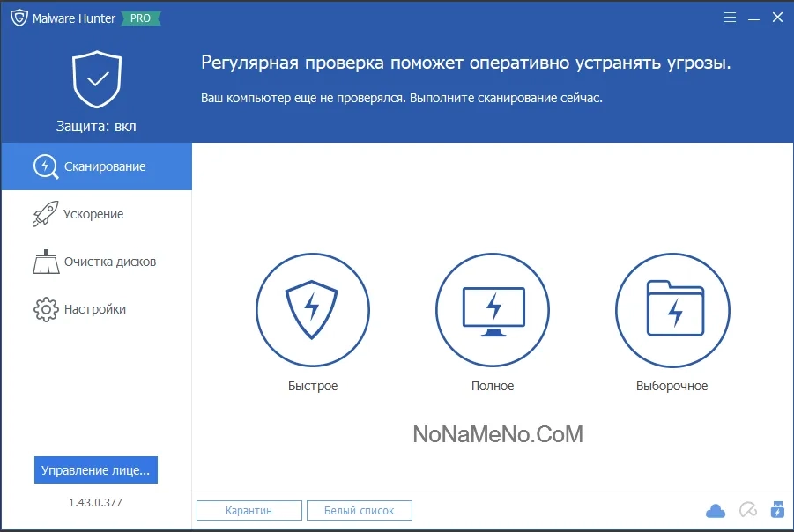Open the Карантин quarantine list
The image size is (794, 532).
click(x=249, y=510)
